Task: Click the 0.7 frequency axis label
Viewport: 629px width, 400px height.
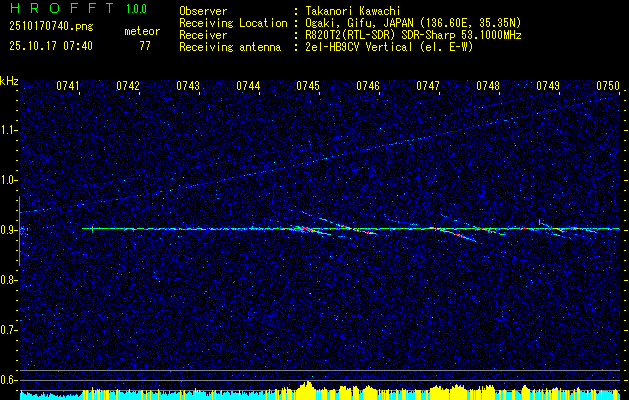Action: pos(9,330)
